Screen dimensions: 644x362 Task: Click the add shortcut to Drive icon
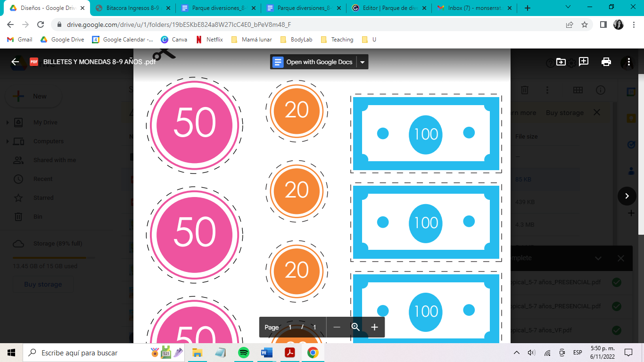561,62
